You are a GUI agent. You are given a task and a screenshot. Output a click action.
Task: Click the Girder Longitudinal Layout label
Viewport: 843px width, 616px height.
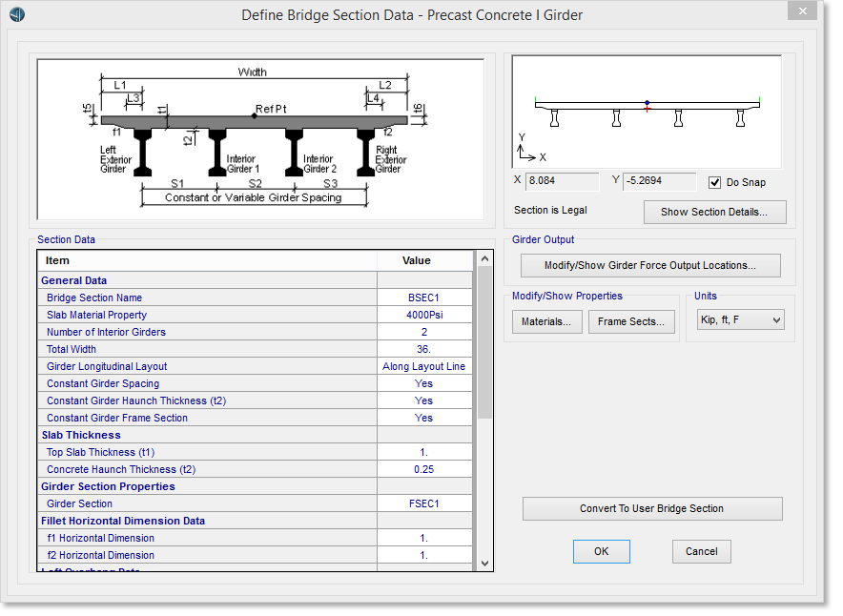[107, 366]
